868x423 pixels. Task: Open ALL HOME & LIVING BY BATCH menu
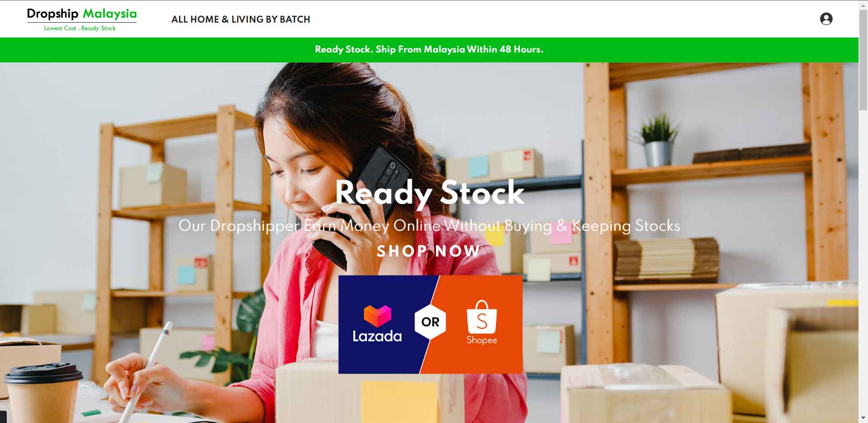click(241, 19)
